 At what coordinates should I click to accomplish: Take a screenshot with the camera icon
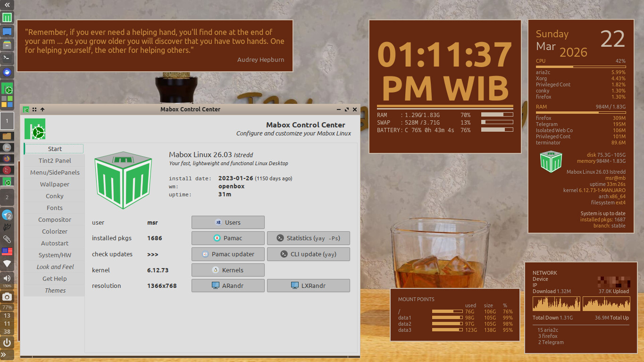point(7,297)
